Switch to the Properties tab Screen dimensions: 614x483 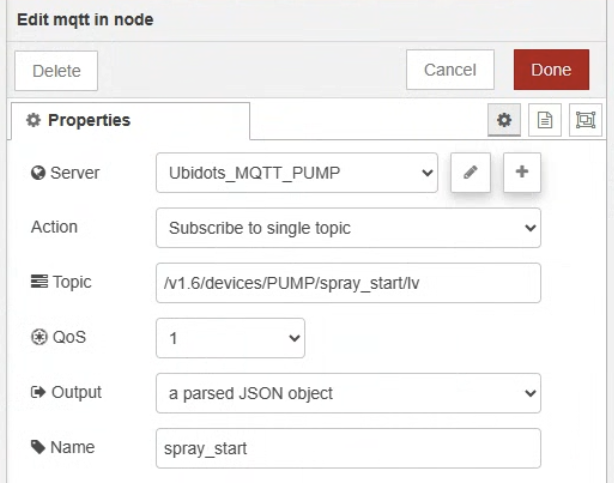pos(79,120)
